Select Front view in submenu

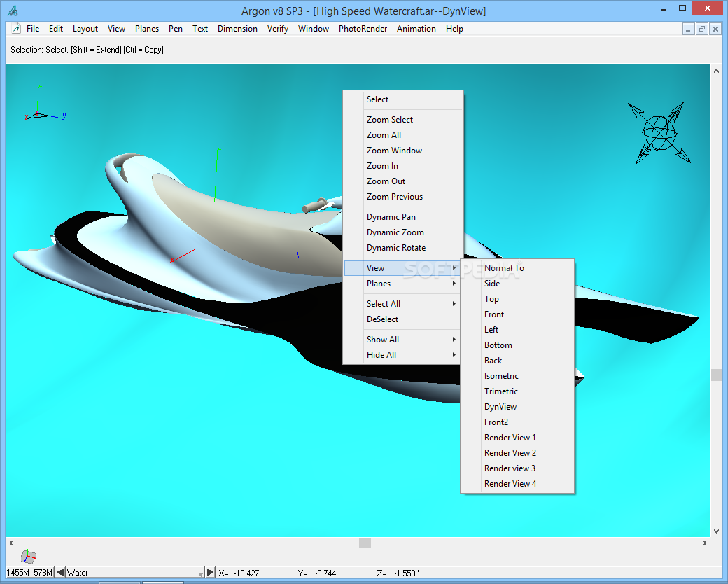click(x=517, y=314)
